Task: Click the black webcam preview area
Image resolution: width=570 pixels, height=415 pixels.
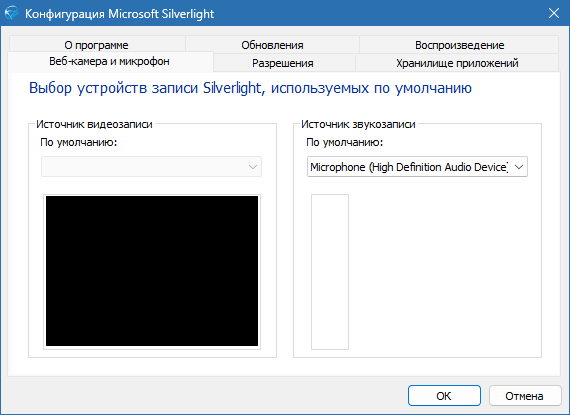Action: pos(152,271)
